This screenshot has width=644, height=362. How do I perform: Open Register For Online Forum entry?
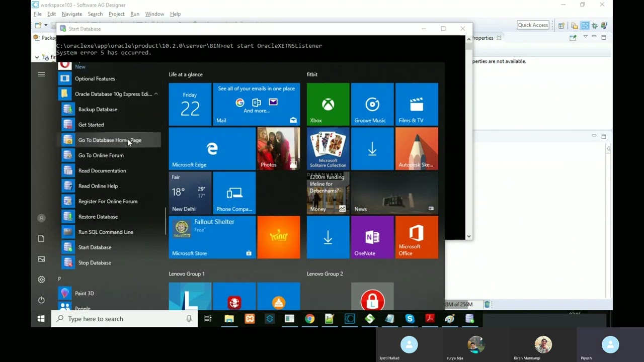[109, 201]
